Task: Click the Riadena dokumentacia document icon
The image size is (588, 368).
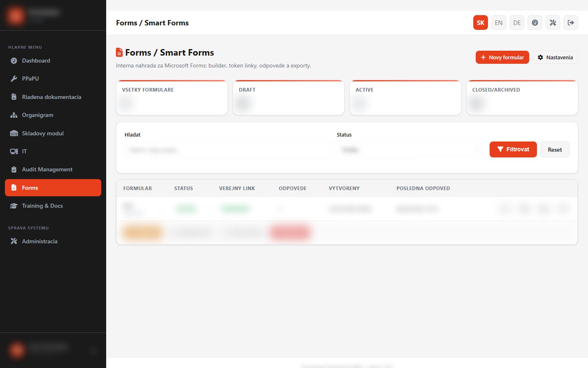Action: coord(14,97)
